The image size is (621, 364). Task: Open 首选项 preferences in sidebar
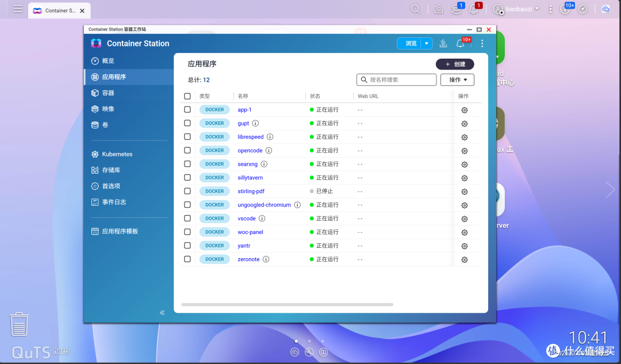129,186
